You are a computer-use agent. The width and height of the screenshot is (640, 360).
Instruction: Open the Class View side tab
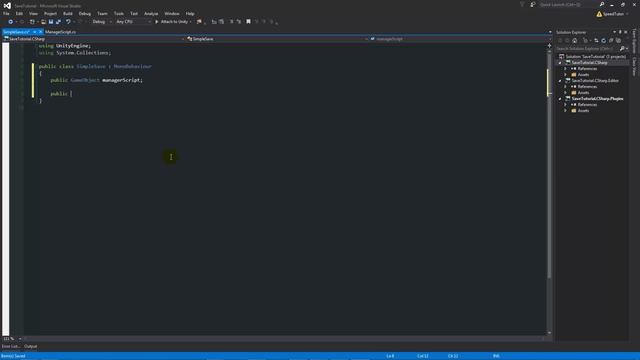(634, 67)
